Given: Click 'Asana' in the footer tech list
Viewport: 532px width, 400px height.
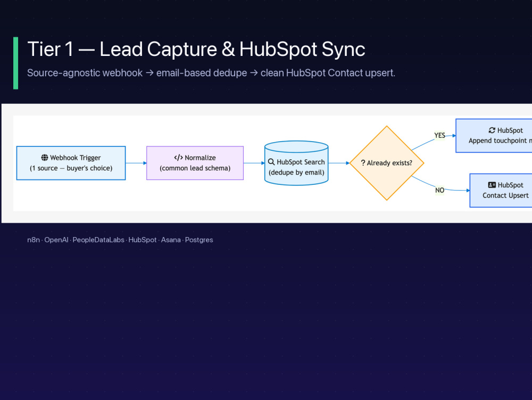Looking at the screenshot, I should [171, 240].
